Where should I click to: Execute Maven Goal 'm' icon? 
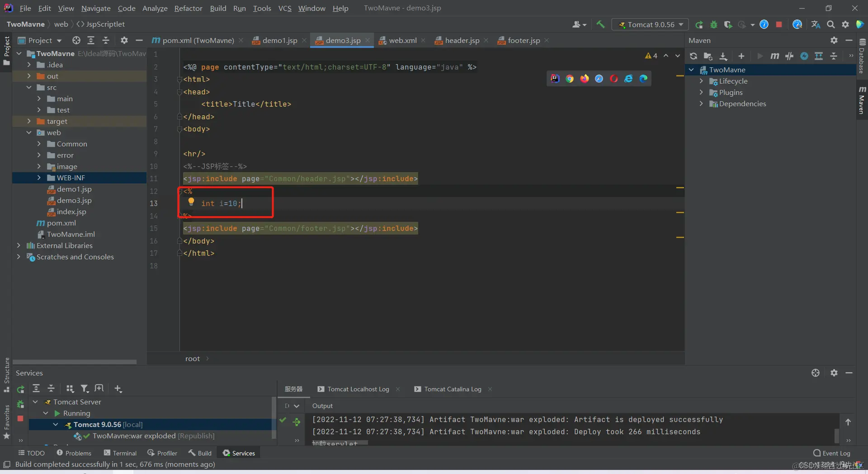click(775, 56)
